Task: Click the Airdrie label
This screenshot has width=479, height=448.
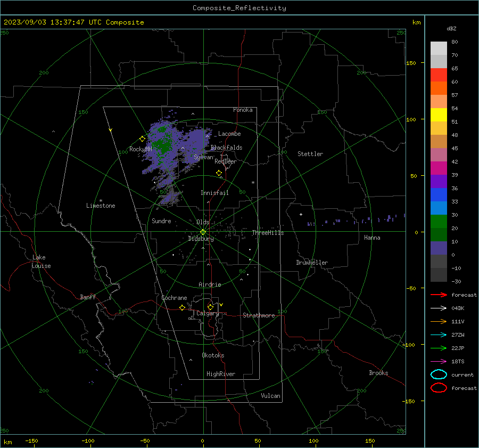Action: click(x=210, y=284)
